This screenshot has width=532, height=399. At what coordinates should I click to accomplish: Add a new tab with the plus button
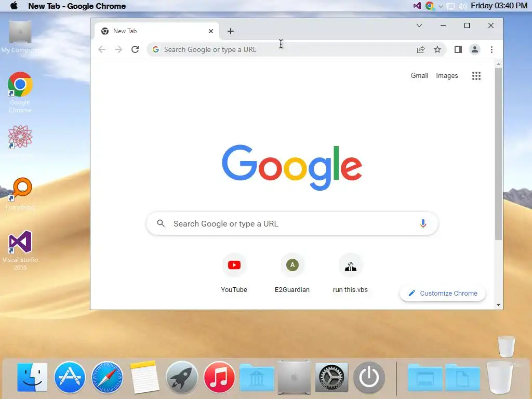pos(231,31)
